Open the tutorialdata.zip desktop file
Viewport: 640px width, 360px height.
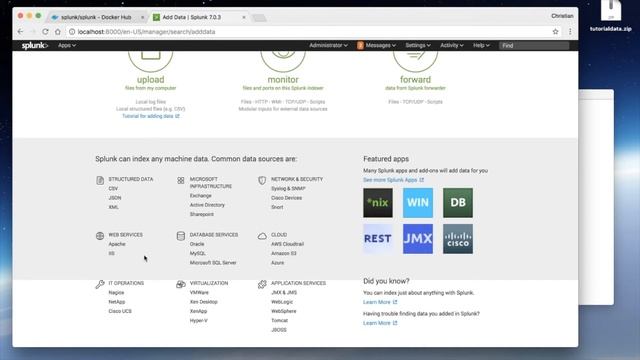(x=611, y=16)
